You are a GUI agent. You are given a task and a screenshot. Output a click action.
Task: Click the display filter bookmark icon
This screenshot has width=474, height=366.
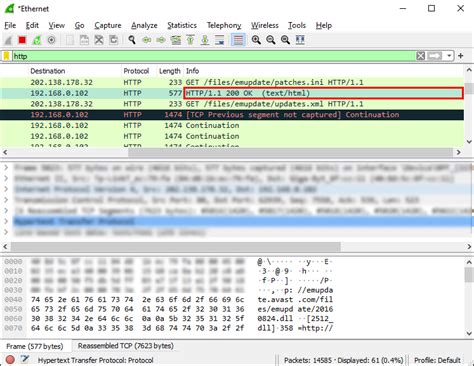coord(6,56)
